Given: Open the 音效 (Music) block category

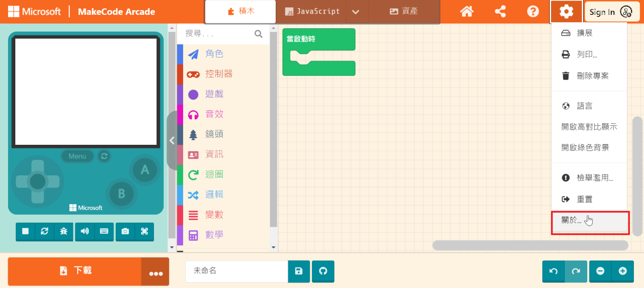Looking at the screenshot, I should coord(223,114).
